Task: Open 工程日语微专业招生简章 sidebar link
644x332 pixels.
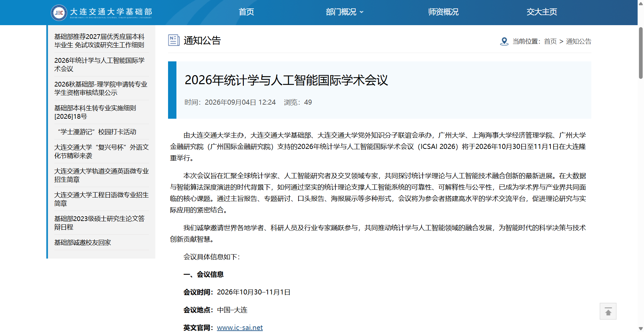Action: coord(102,199)
